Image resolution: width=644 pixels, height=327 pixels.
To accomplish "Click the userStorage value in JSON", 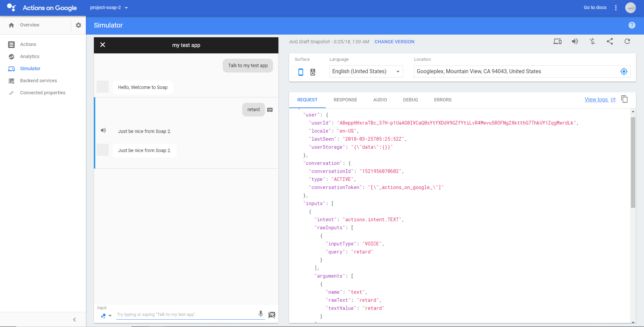I will (372, 147).
